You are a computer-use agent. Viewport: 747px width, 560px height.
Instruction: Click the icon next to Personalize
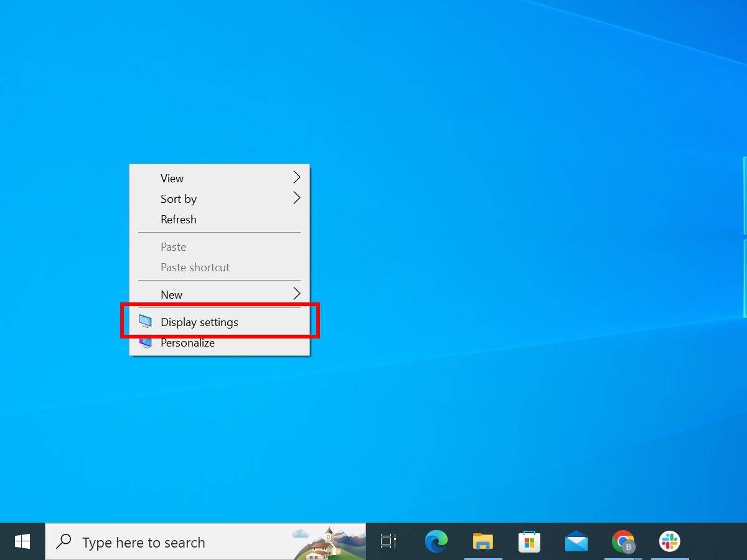pos(145,342)
